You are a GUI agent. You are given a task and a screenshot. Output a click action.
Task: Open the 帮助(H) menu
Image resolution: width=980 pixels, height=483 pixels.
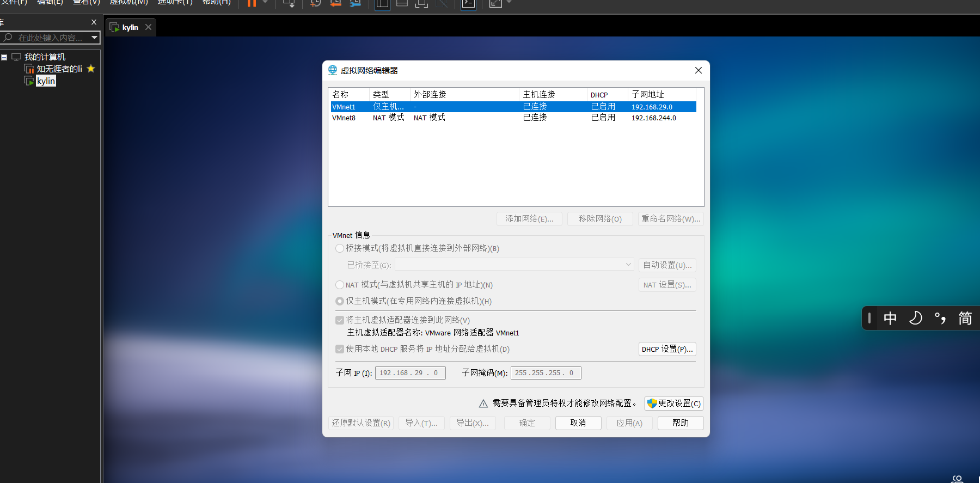217,2
